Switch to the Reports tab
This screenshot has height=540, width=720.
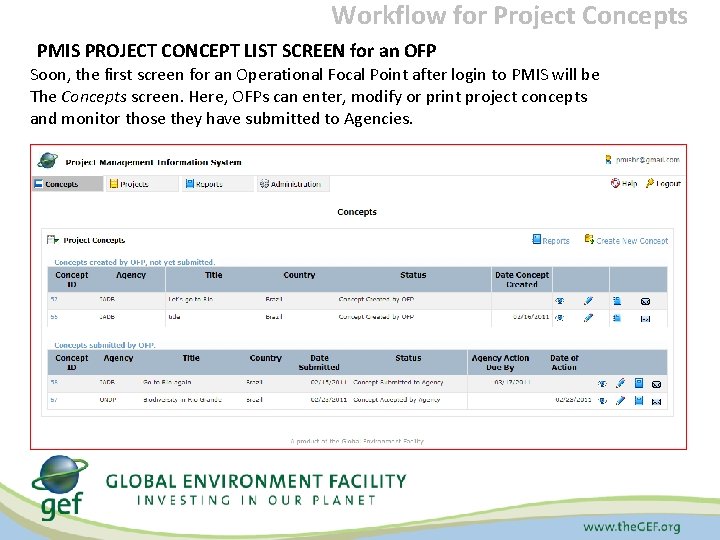coord(218,184)
